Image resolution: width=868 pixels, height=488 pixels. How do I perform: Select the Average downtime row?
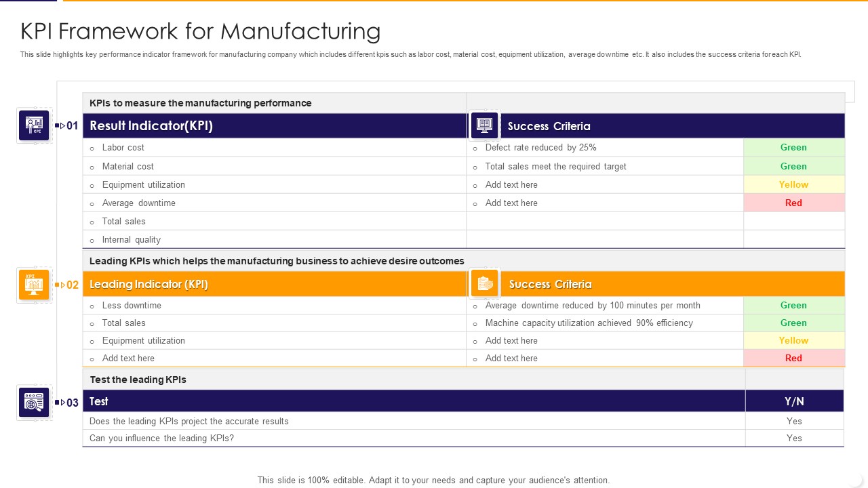[x=275, y=203]
